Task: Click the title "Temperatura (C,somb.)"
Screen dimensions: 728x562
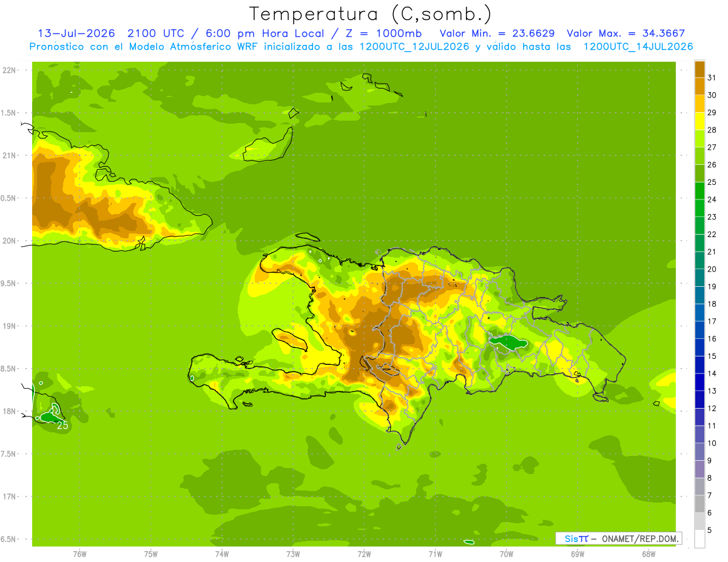Action: (371, 15)
